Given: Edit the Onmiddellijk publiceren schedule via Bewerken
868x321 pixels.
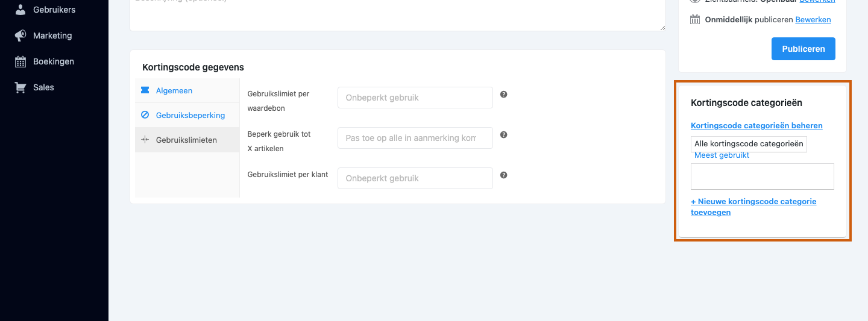Looking at the screenshot, I should point(813,20).
